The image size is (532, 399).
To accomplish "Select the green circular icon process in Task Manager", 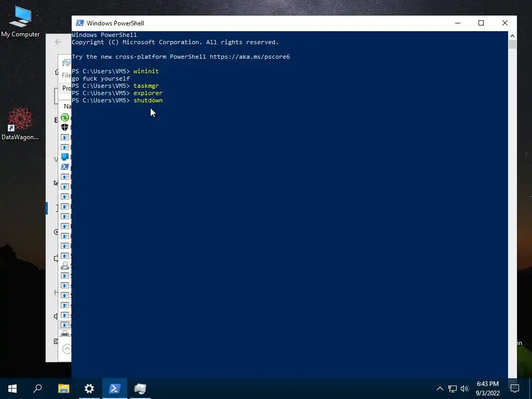I will coord(65,117).
